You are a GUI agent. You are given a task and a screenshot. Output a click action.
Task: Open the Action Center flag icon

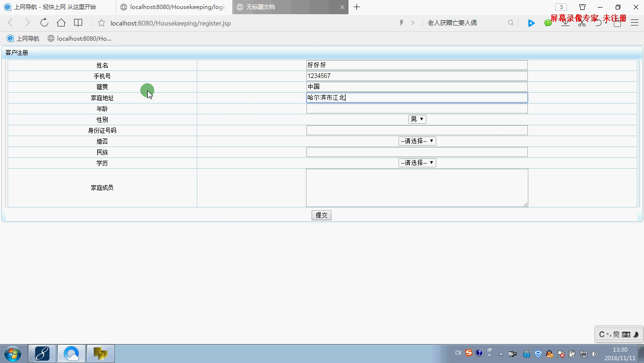pos(561,354)
